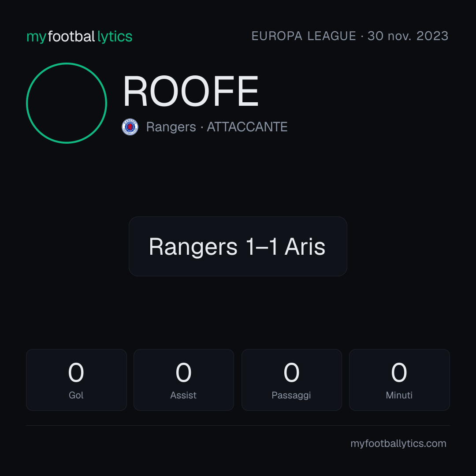The image size is (476, 476).
Task: Click the zero value above Assist
Action: click(184, 372)
